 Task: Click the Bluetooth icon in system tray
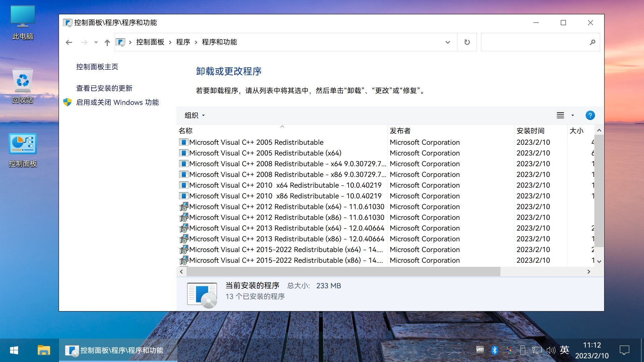pyautogui.click(x=494, y=350)
